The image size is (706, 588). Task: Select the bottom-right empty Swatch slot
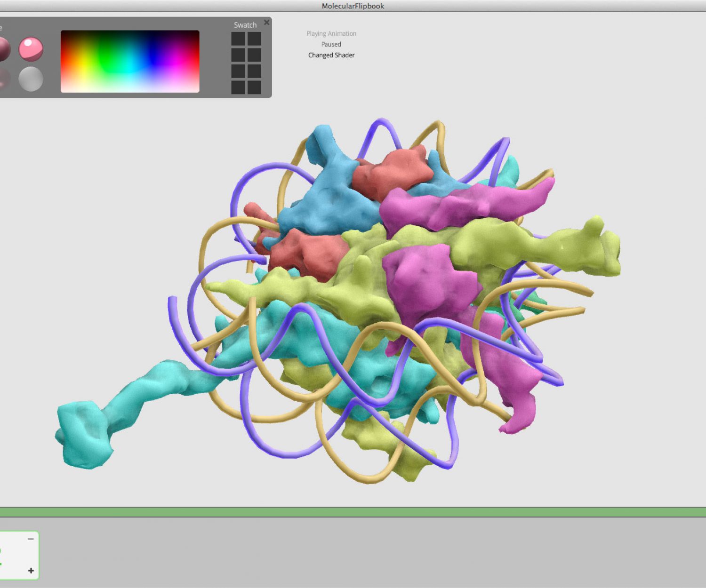pos(255,87)
